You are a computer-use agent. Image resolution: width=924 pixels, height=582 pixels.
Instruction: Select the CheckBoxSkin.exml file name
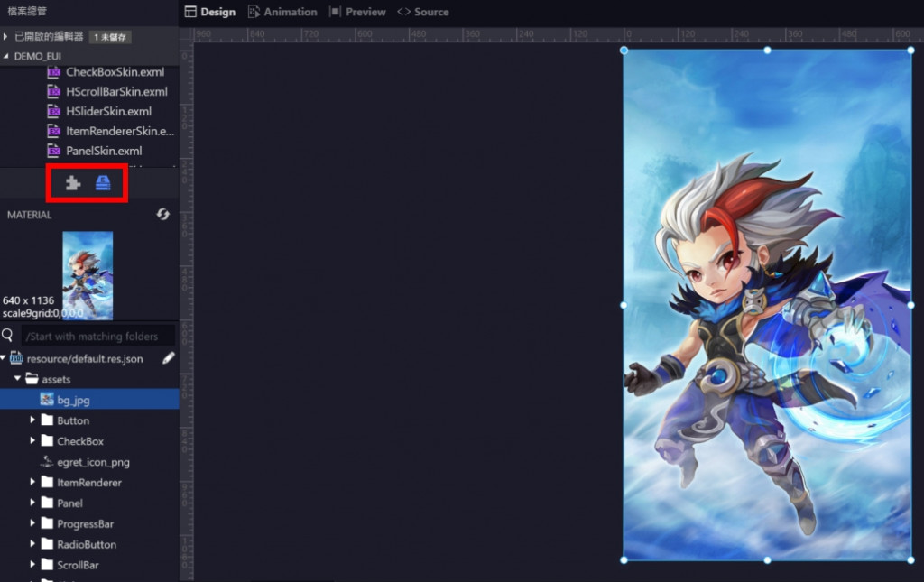(x=115, y=72)
